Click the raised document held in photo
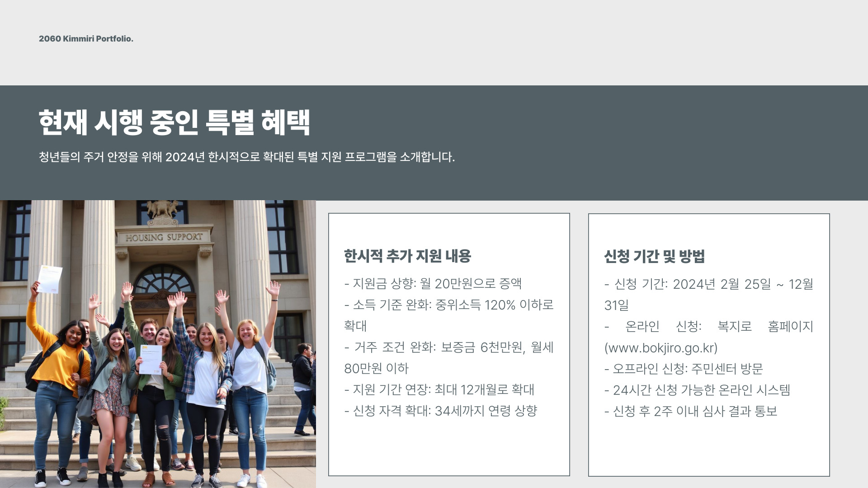 pos(50,279)
